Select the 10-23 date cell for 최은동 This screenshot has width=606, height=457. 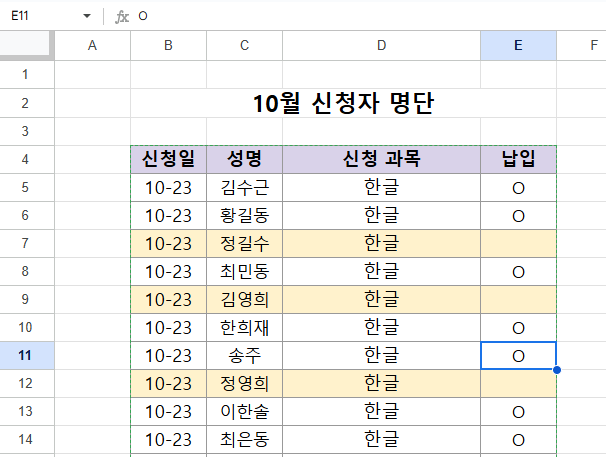169,440
